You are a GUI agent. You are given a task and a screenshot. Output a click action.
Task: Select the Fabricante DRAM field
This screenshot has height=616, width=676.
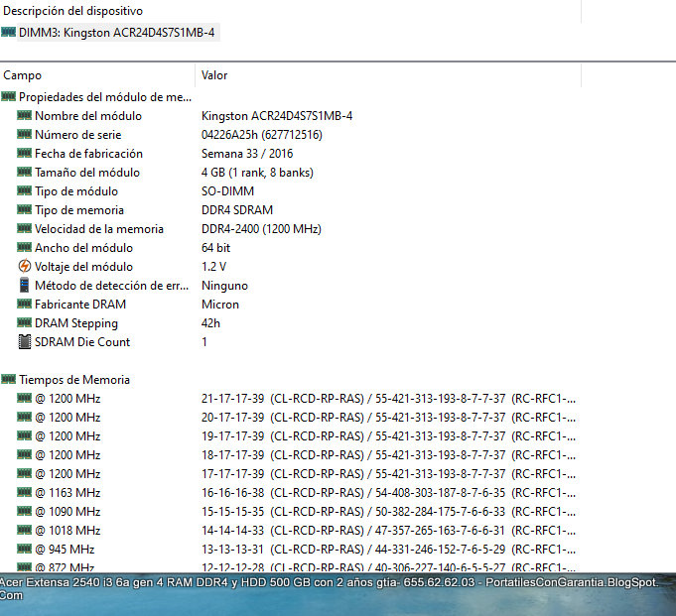[80, 305]
